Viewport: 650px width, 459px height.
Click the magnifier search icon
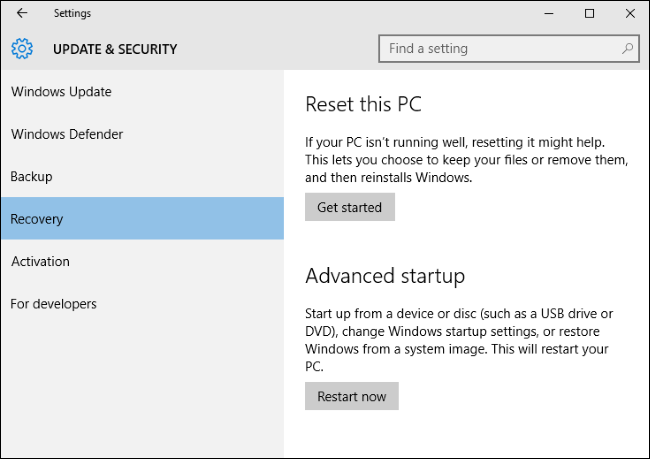tap(628, 49)
